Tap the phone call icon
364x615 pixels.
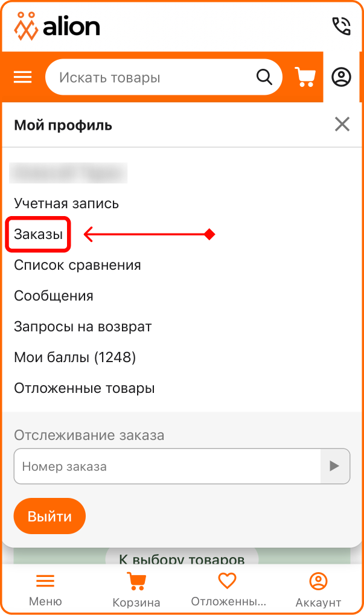[341, 27]
